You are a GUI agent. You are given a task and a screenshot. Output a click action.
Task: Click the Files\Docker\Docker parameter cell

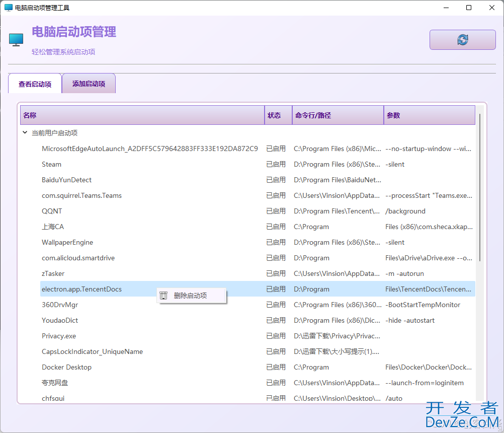click(x=429, y=367)
